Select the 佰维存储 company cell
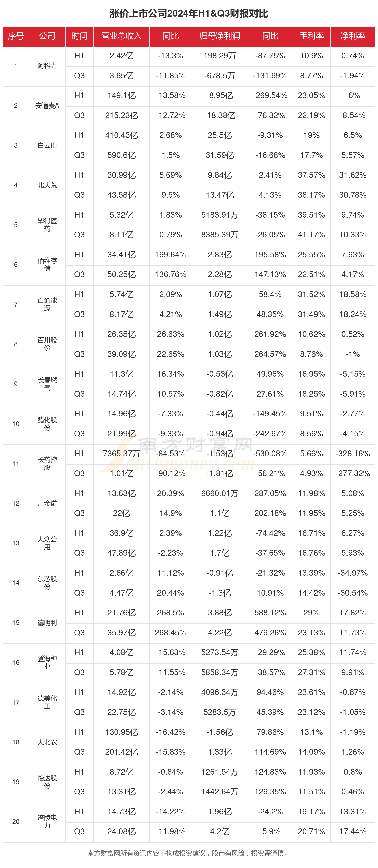The width and height of the screenshot is (378, 868). tap(47, 264)
